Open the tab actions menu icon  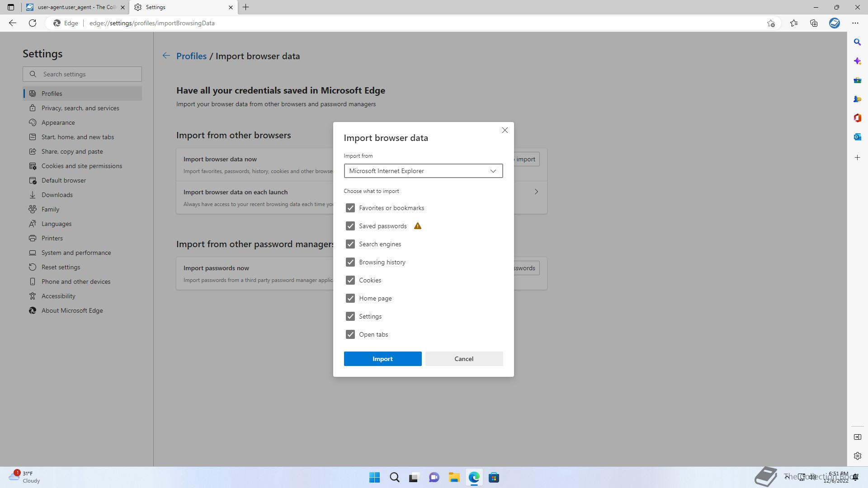(x=11, y=7)
